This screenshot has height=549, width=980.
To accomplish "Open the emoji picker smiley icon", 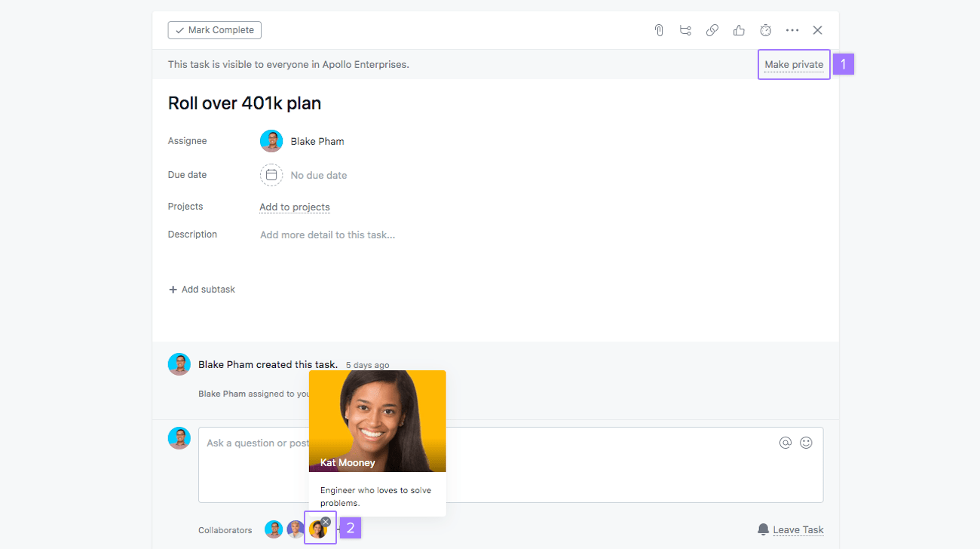I will 806,443.
